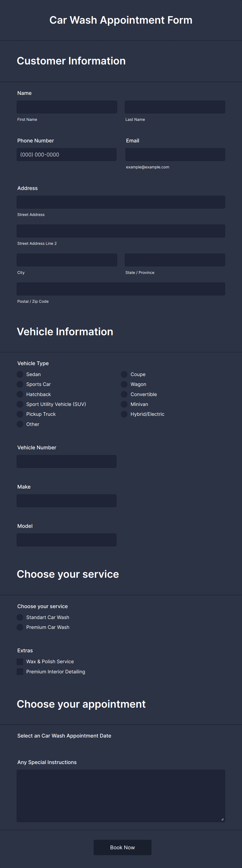Click the Book Now button
The width and height of the screenshot is (242, 868).
123,847
